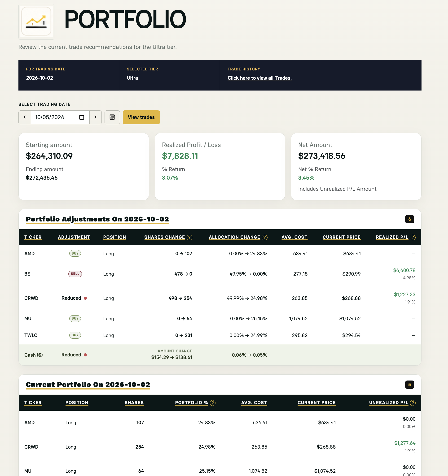This screenshot has width=448, height=476.
Task: Sort adjustments by Adjustment column header
Action: coord(74,237)
